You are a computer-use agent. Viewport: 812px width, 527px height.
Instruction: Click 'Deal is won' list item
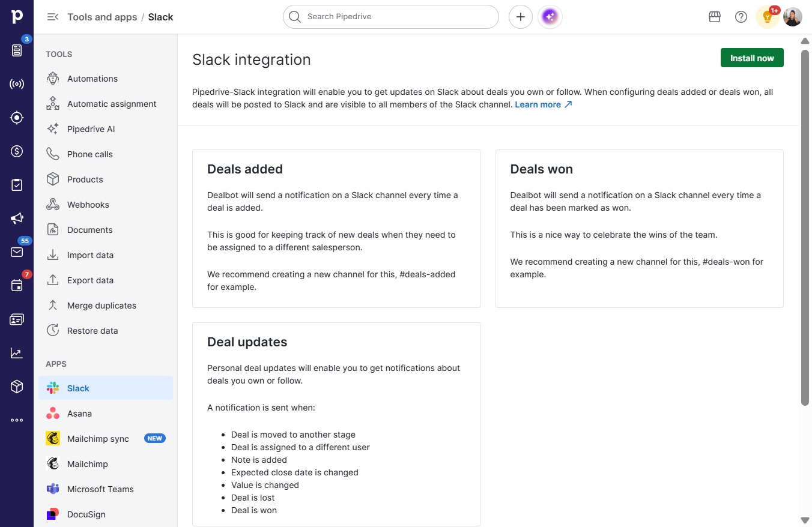(254, 510)
